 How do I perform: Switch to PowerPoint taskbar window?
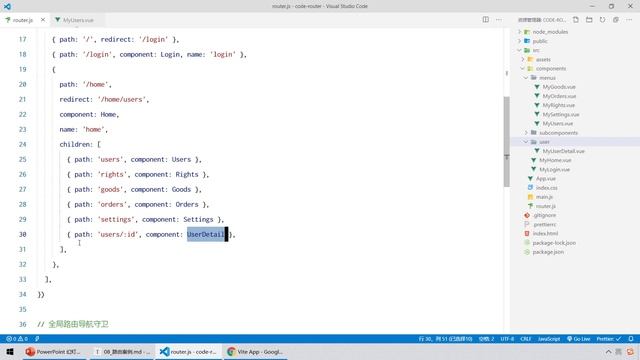coord(53,351)
